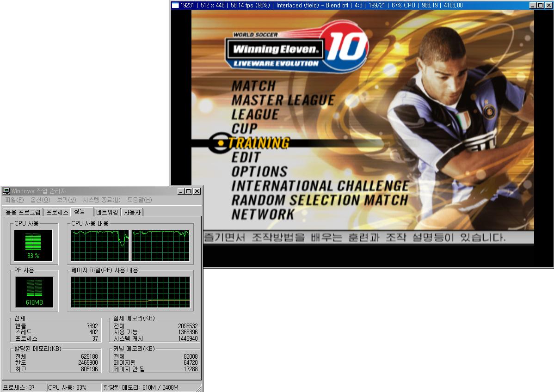Click the CPU 사용 83 % gauge
This screenshot has width=554, height=392.
33,245
